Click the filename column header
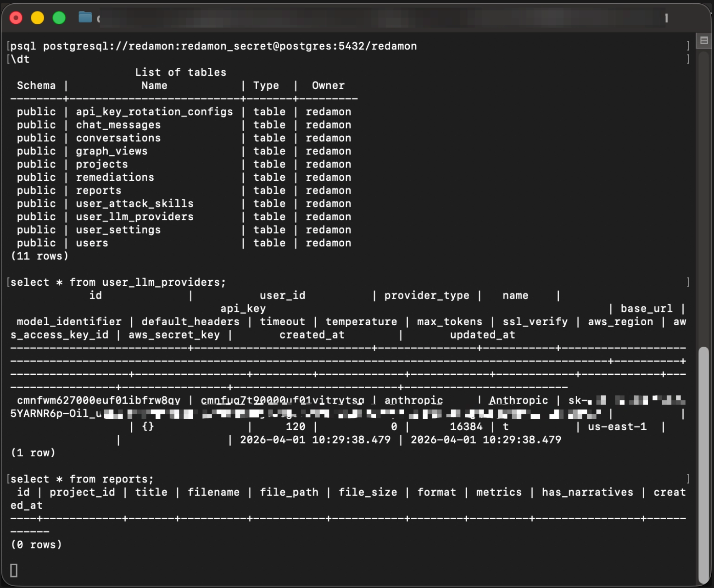Image resolution: width=714 pixels, height=588 pixels. pyautogui.click(x=213, y=493)
